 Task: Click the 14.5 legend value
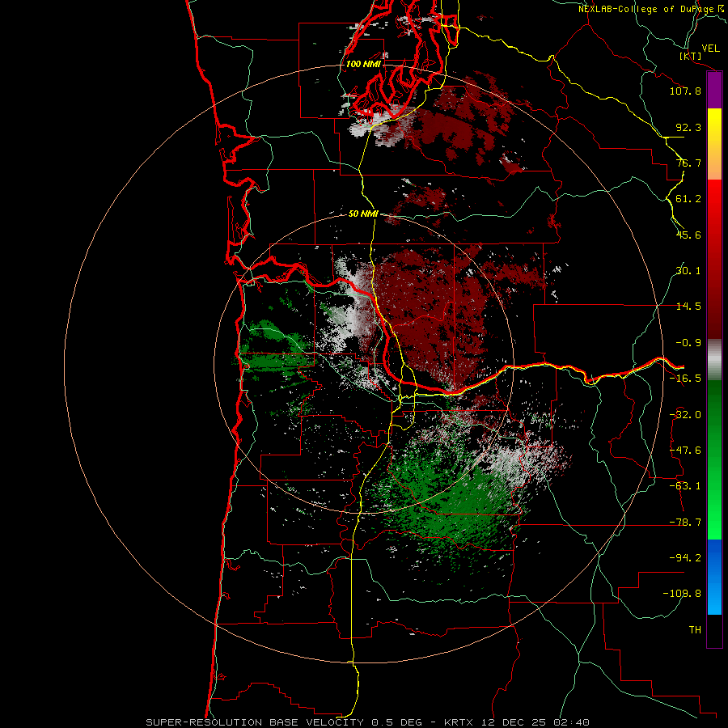(x=688, y=307)
